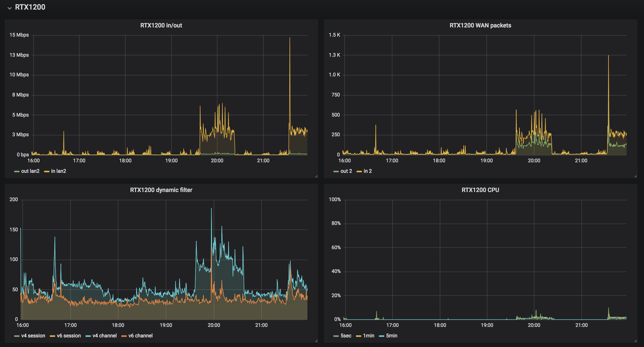This screenshot has width=644, height=347.
Task: Toggle the out 2 legend series
Action: [x=346, y=171]
